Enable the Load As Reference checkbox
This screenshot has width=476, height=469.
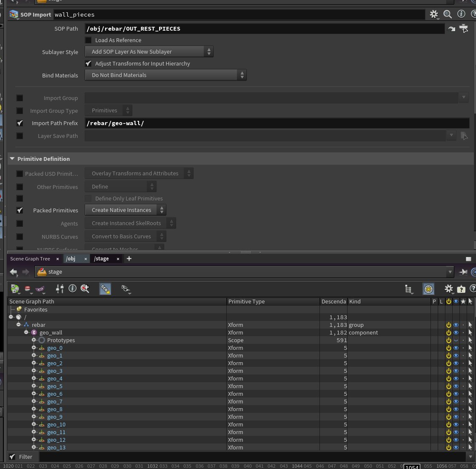click(88, 40)
